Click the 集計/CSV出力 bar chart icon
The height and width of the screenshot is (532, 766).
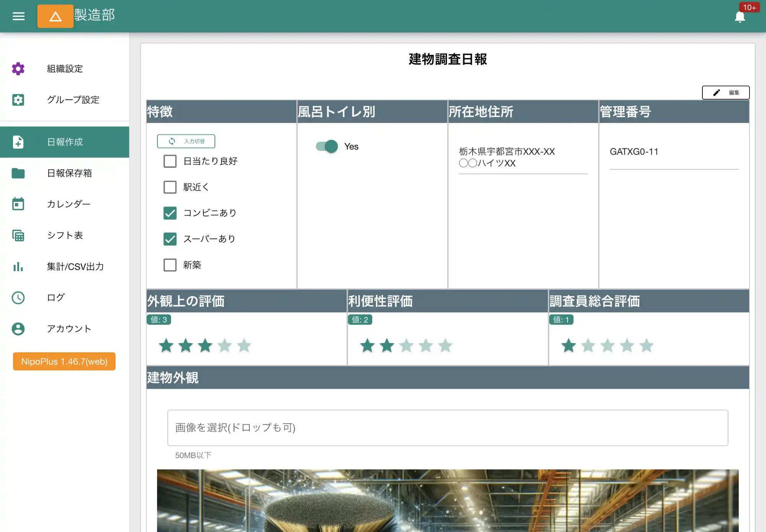pos(18,267)
